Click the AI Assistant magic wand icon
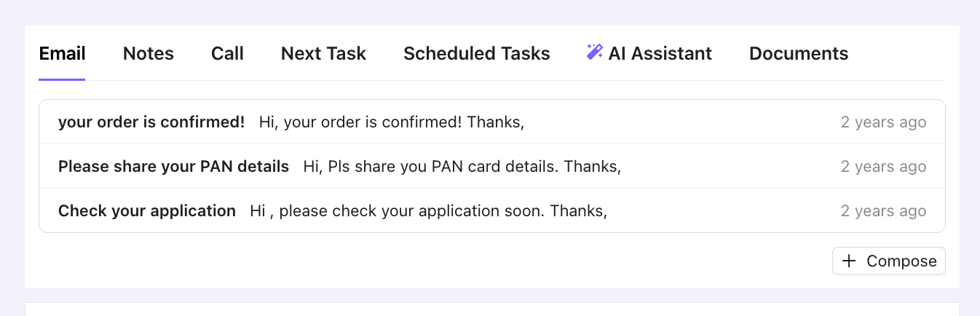 pos(594,52)
